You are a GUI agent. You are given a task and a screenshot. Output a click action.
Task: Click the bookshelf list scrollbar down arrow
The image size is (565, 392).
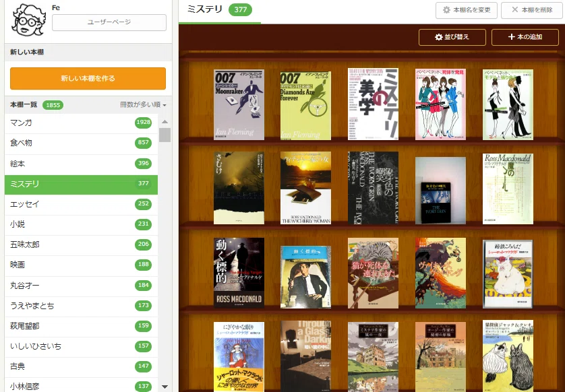tap(165, 387)
